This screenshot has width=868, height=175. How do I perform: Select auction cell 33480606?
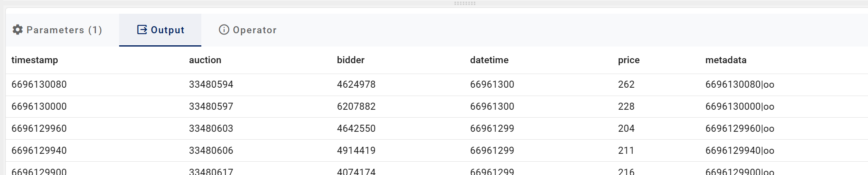click(211, 151)
